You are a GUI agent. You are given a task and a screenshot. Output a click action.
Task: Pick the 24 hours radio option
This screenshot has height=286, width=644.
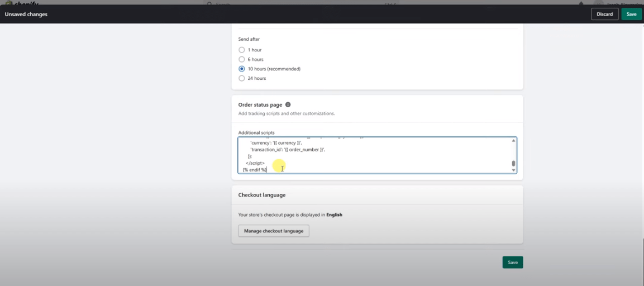tap(242, 78)
